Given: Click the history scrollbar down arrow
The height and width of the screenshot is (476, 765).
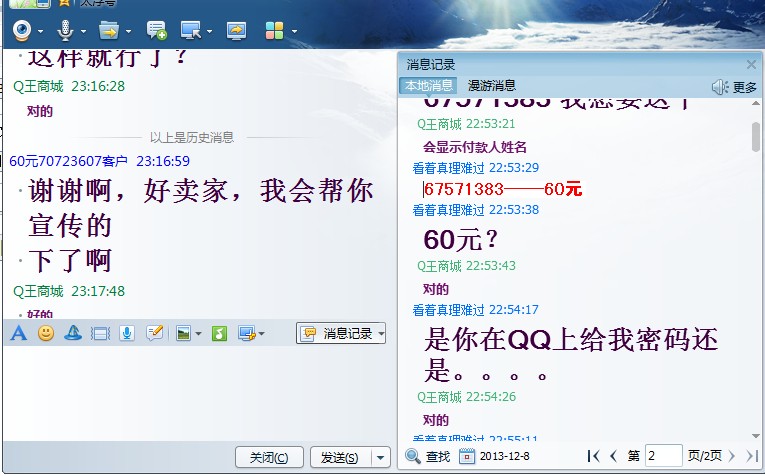Looking at the screenshot, I should [756, 436].
